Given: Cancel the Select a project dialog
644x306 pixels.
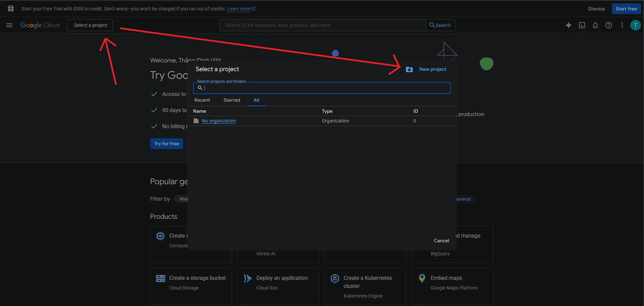Looking at the screenshot, I should (442, 241).
